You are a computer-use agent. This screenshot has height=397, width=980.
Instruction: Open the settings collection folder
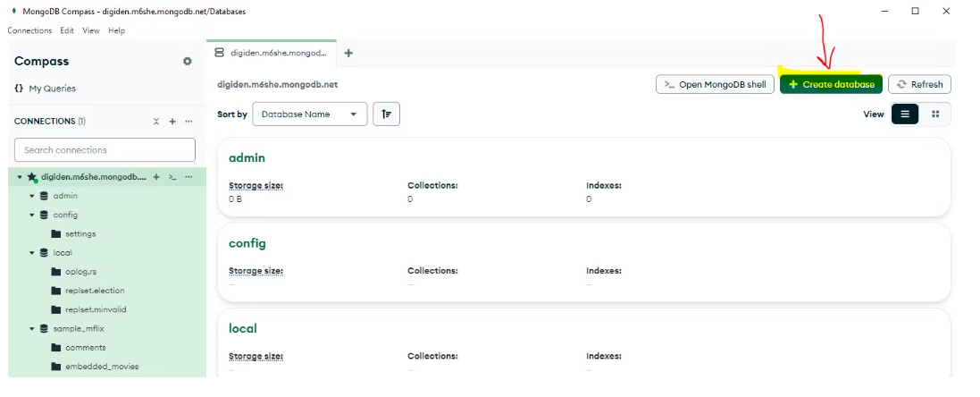(80, 234)
